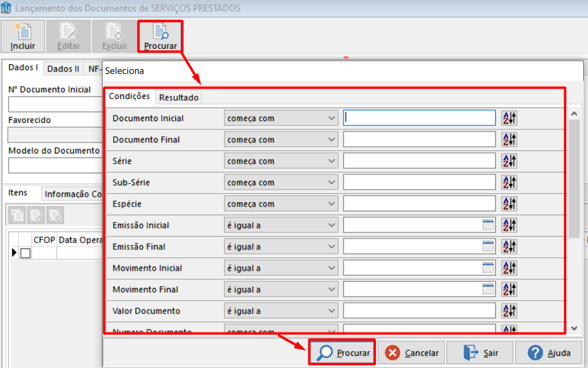Open calendar picker for Movimento Inicial

(488, 268)
